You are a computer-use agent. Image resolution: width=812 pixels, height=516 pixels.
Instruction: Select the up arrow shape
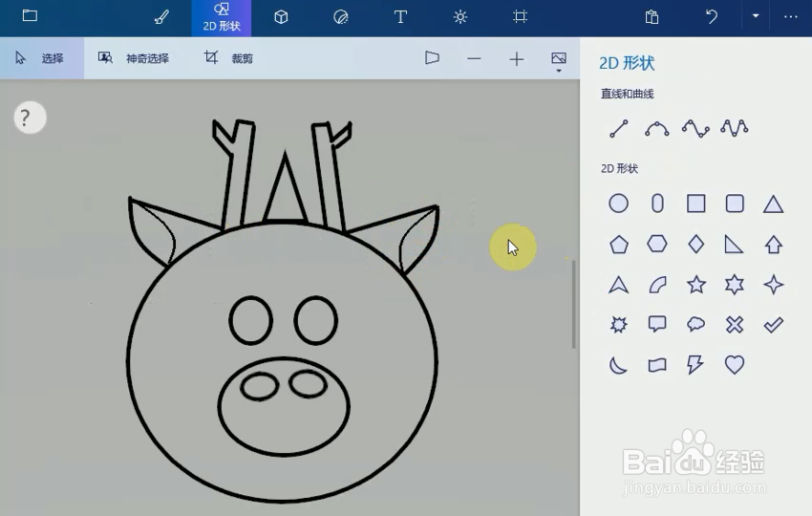coord(773,244)
